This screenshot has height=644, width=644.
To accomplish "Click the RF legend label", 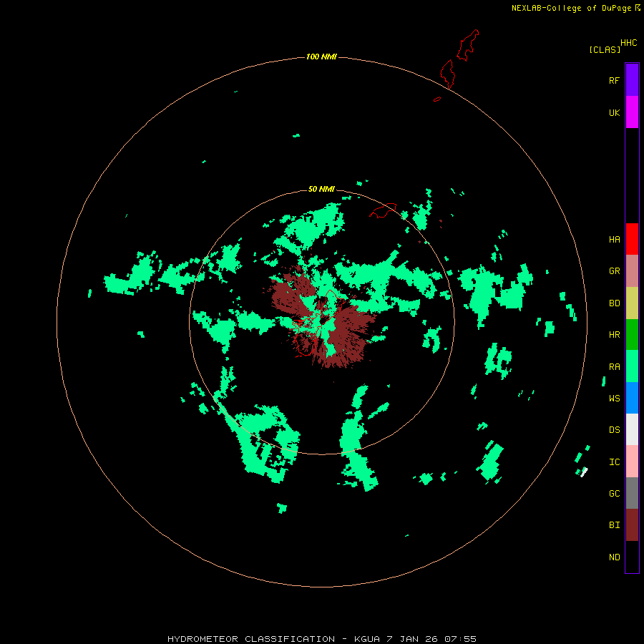I will point(614,81).
